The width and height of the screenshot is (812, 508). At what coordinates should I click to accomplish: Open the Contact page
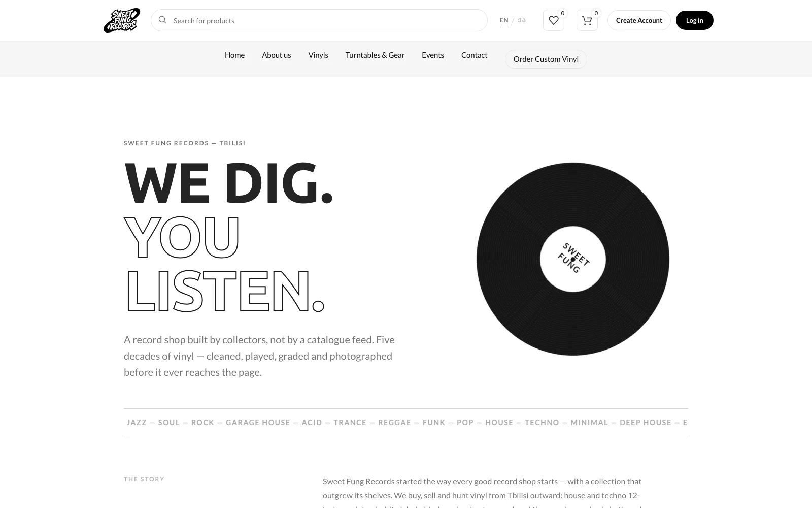[x=475, y=55]
